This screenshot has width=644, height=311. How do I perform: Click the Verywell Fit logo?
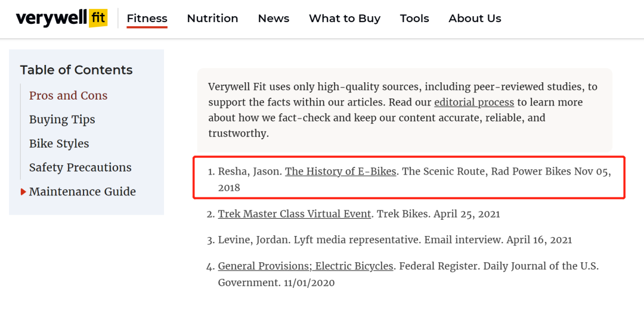click(x=61, y=18)
